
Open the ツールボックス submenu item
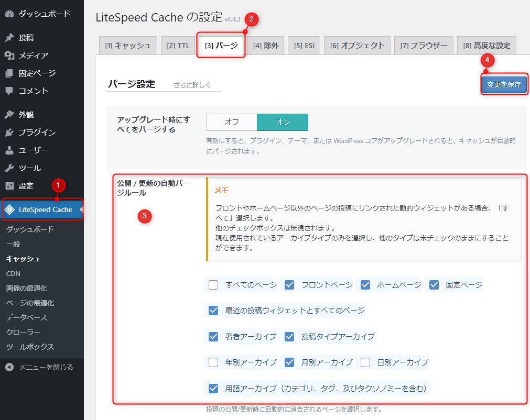click(30, 347)
